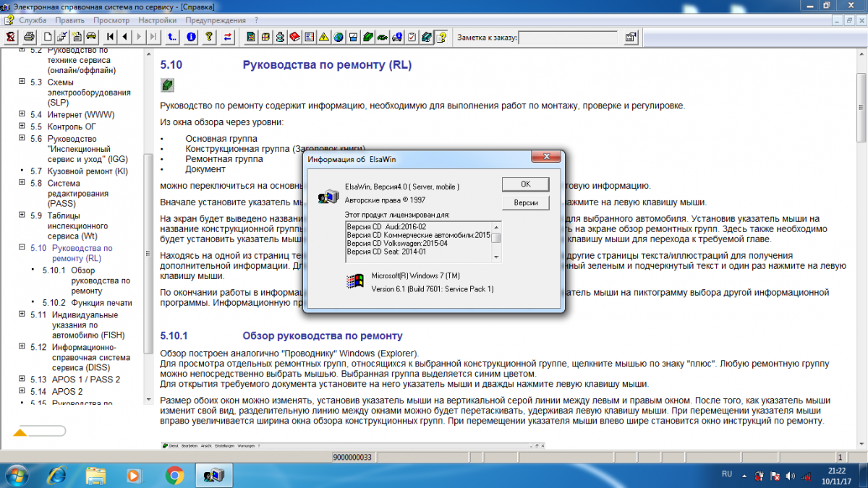Expand the 5.6 Руководство (IGG) node
Screen dimensions: 868x488
(22, 138)
